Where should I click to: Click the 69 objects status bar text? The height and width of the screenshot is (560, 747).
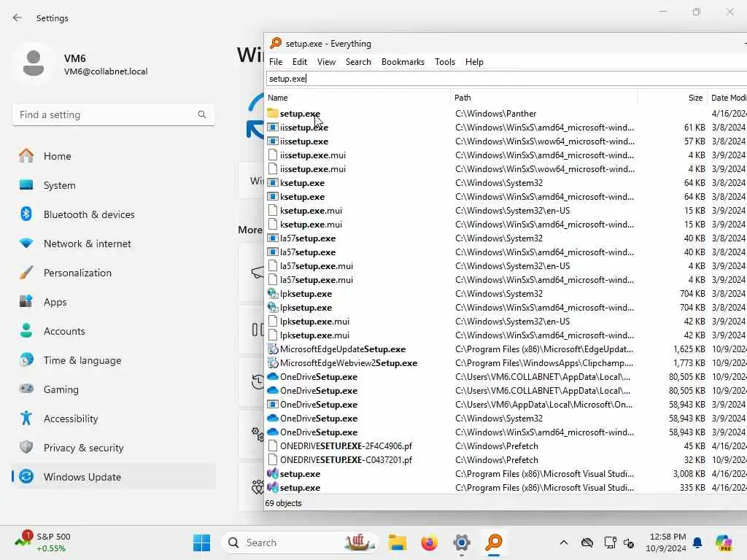pos(284,503)
